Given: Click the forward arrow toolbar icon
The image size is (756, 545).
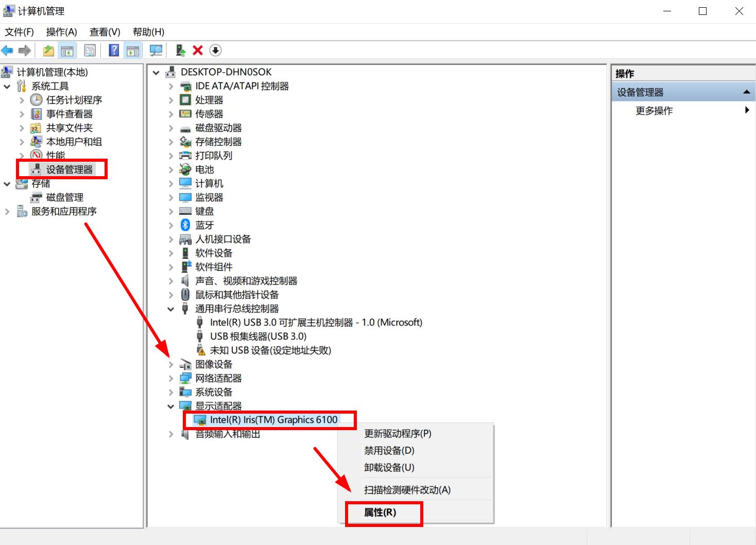Looking at the screenshot, I should pos(24,50).
